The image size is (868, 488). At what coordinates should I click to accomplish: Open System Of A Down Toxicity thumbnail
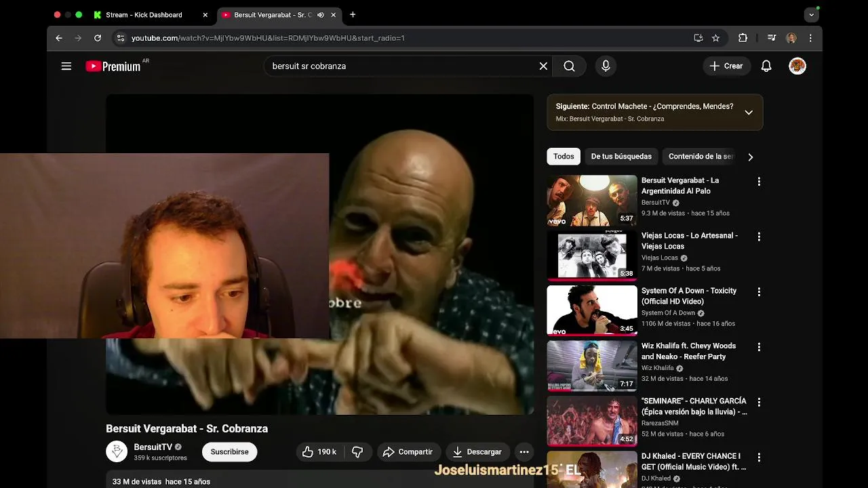[592, 310]
